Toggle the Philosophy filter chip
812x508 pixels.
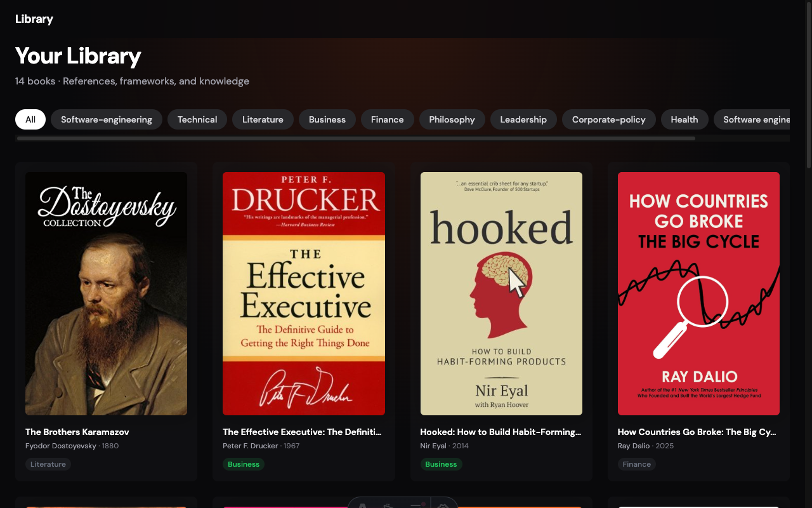452,119
